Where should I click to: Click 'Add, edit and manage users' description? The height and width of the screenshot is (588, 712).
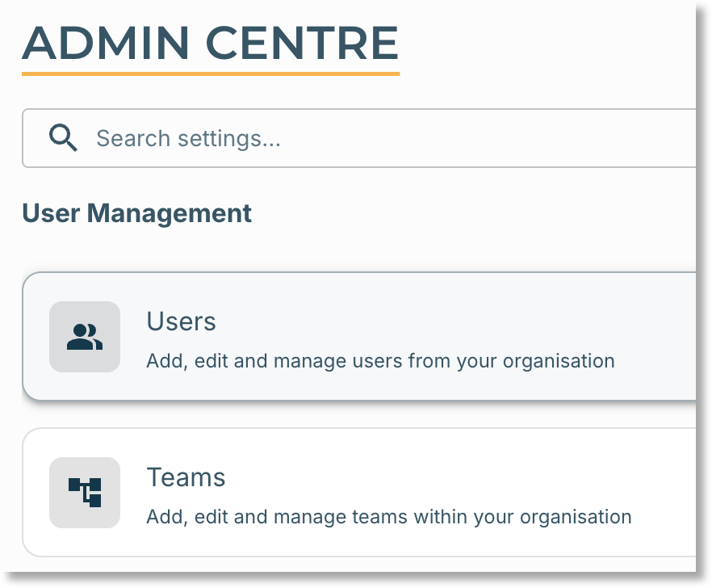[380, 361]
